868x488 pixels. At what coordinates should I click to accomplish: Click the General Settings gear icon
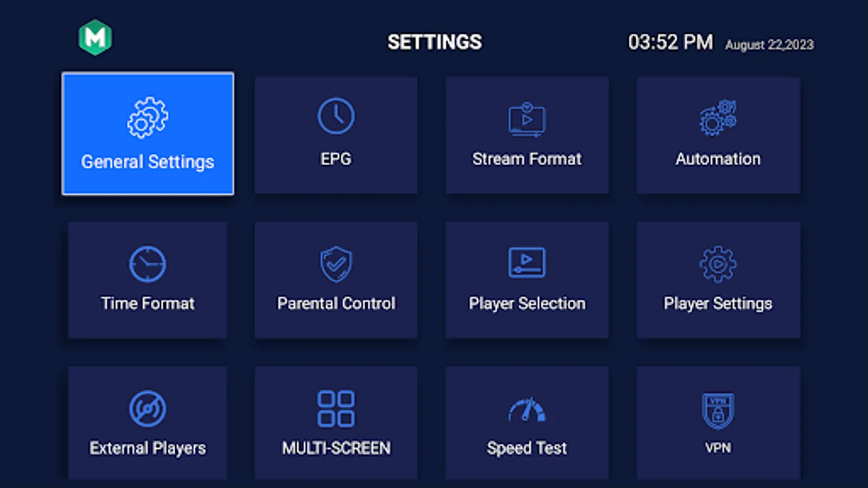pyautogui.click(x=148, y=118)
